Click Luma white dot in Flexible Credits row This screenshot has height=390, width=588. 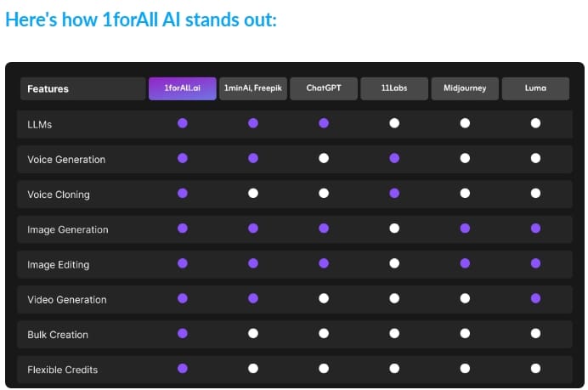point(535,368)
